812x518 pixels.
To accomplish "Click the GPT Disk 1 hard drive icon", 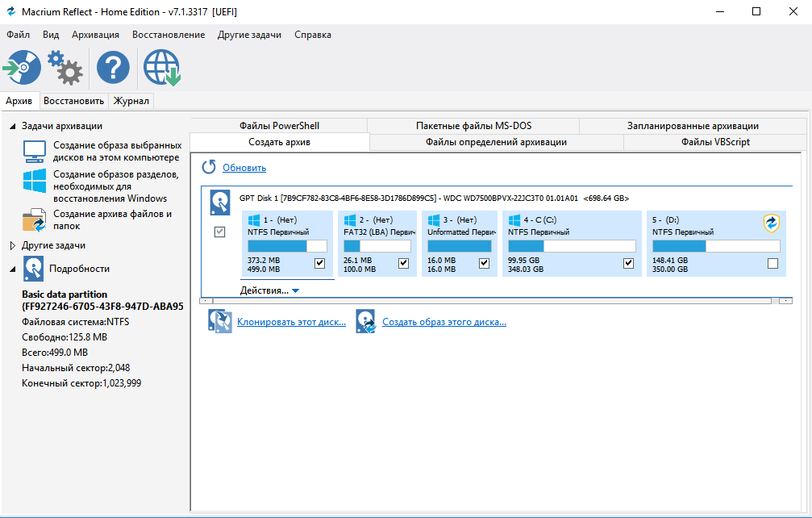I will click(219, 203).
